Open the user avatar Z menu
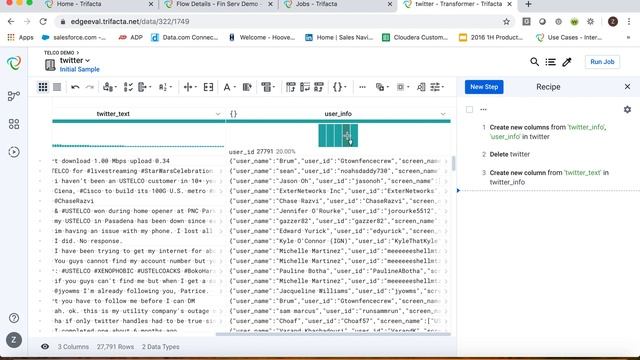 click(x=14, y=340)
